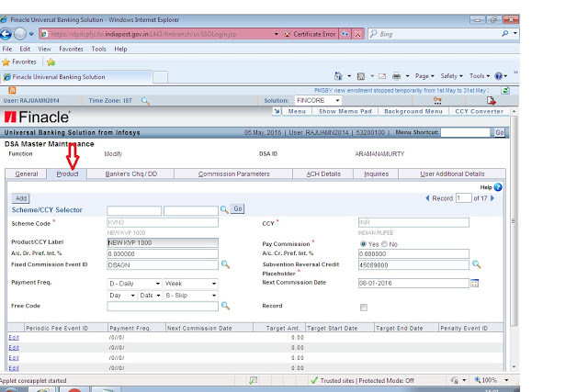Image resolution: width=588 pixels, height=392 pixels.
Task: Open the Week dropdown
Action: tap(191, 284)
